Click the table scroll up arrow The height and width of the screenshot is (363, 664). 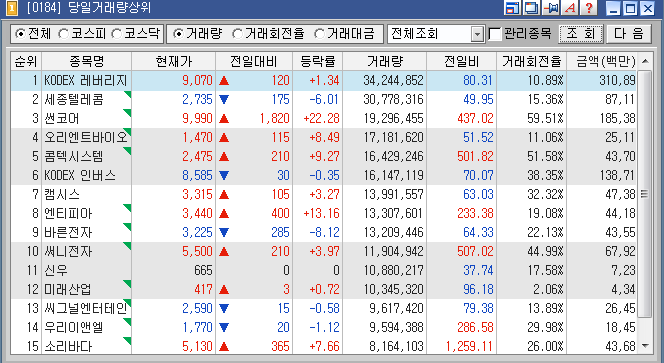(645, 61)
